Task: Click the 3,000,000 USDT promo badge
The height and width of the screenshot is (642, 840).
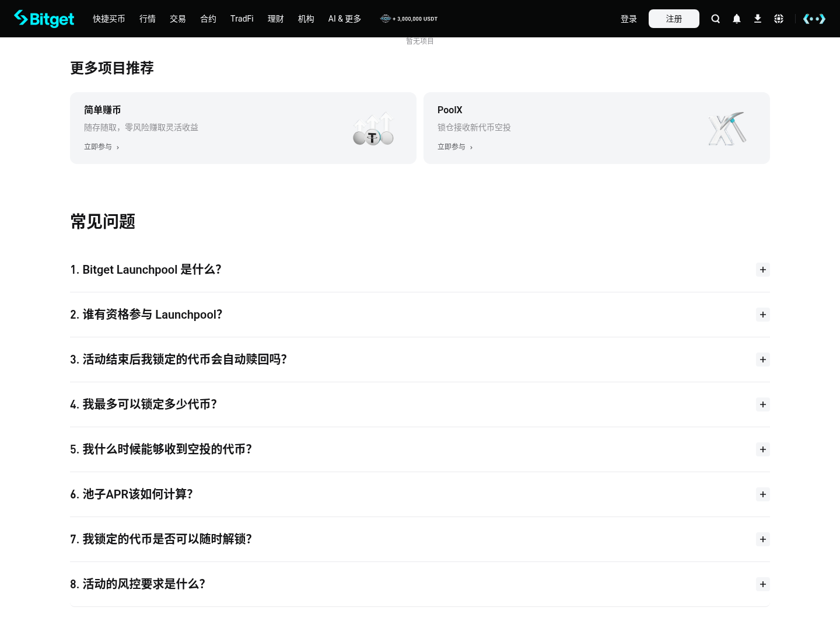Action: [x=409, y=19]
